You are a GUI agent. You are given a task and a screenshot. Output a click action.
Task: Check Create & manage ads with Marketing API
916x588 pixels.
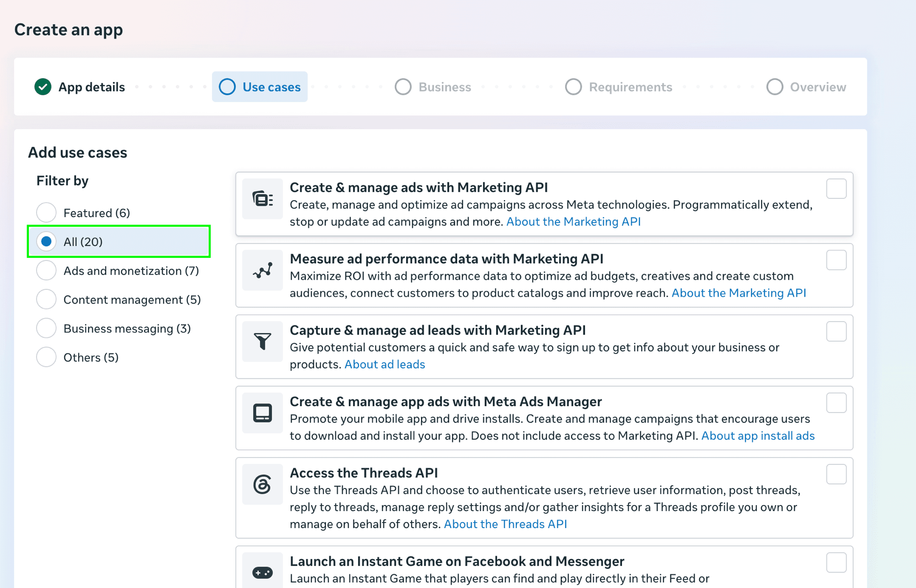(x=836, y=189)
